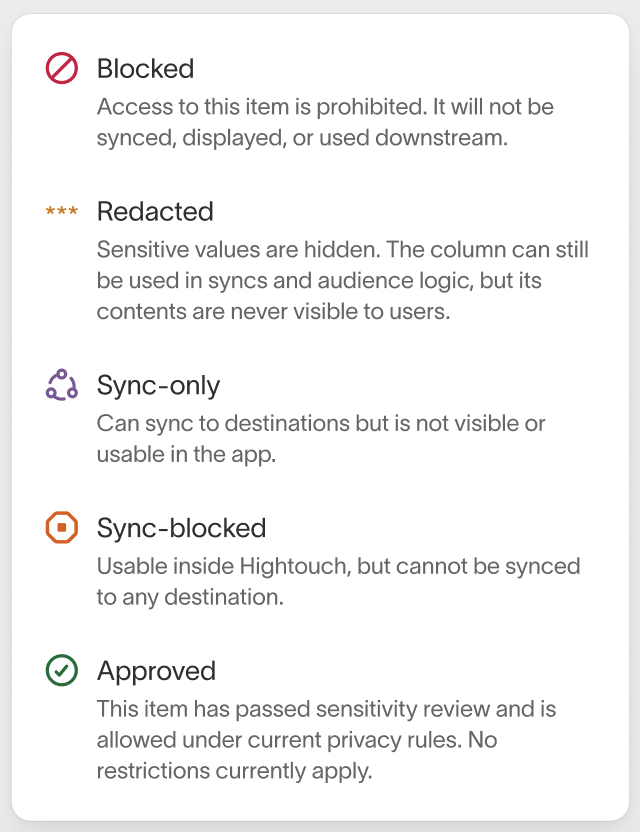The height and width of the screenshot is (832, 640).
Task: Click the 'to any destination' text line
Action: point(190,597)
